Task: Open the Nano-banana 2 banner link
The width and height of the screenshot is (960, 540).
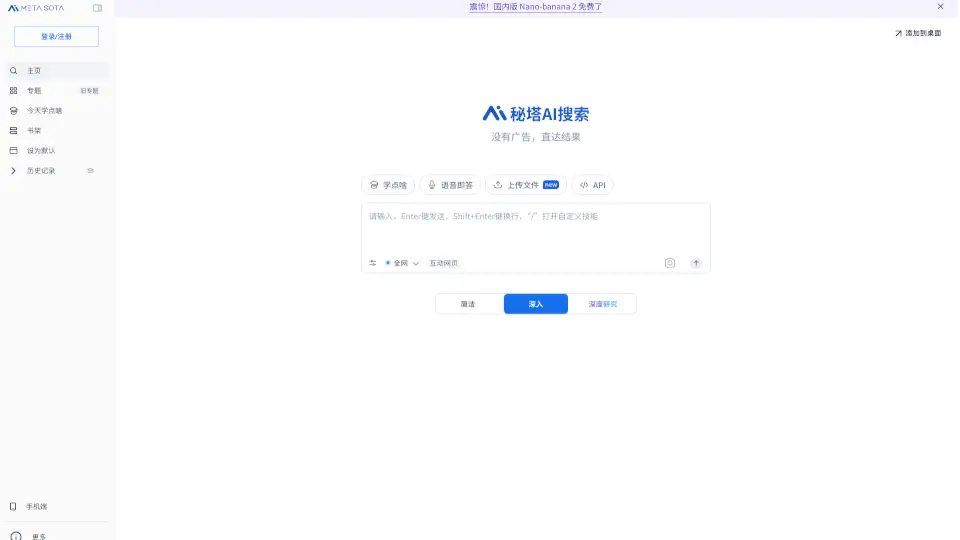Action: point(536,7)
